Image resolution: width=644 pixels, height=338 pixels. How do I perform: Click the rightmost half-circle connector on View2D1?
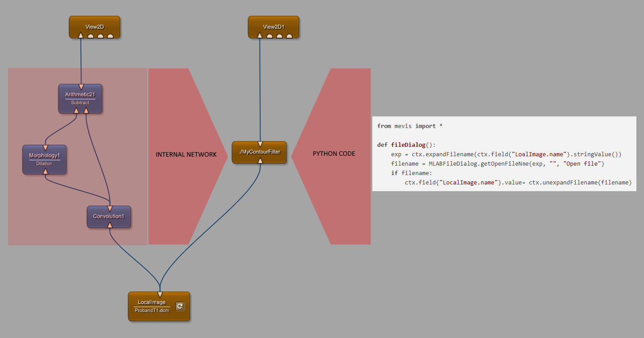coord(290,36)
